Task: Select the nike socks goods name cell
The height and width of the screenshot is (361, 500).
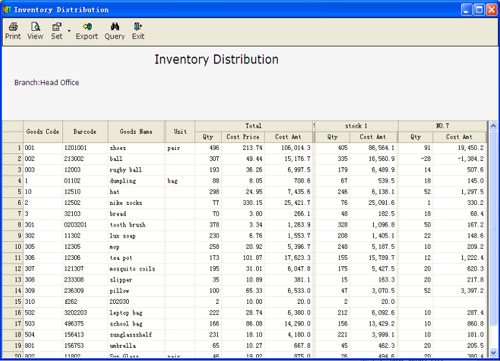Action: point(136,203)
